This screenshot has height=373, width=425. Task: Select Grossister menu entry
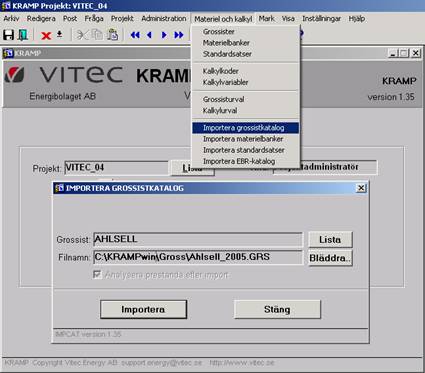tap(246, 32)
